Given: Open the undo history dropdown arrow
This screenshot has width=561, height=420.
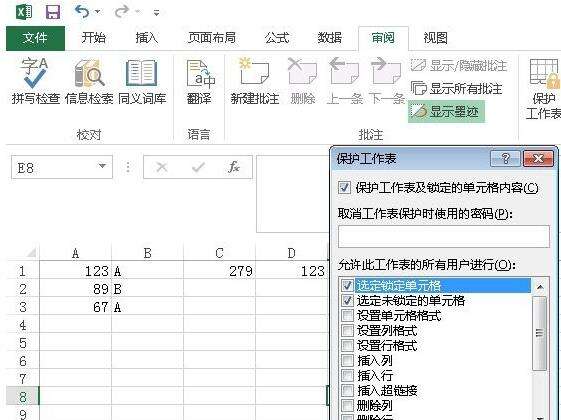Looking at the screenshot, I should coord(98,13).
